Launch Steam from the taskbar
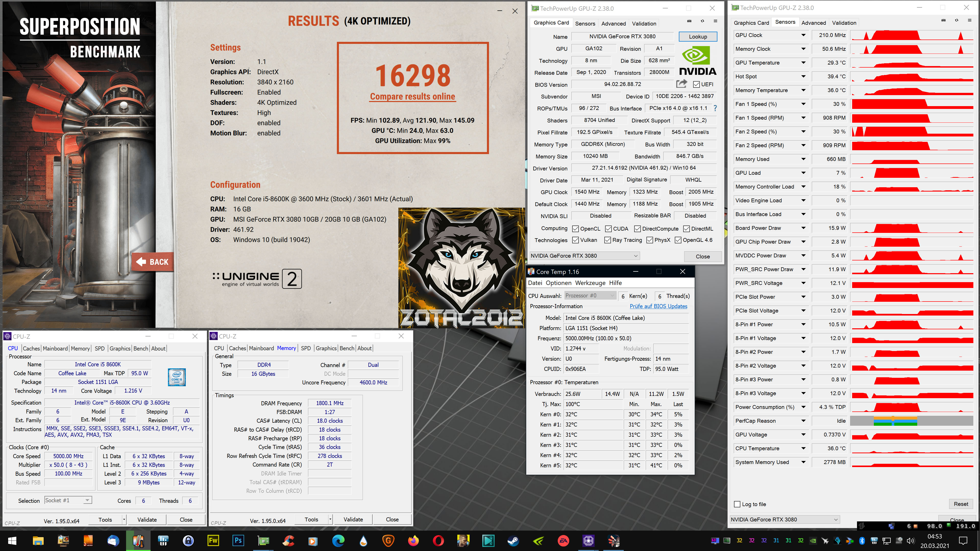 (x=513, y=541)
